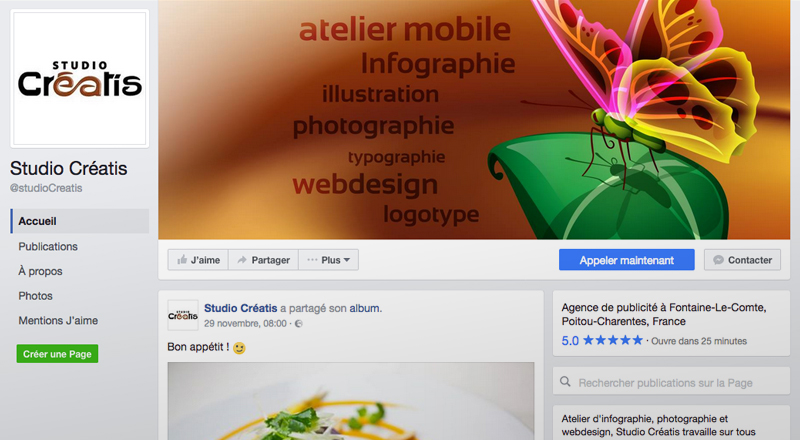Expand the Plus dropdown arrow
The height and width of the screenshot is (440, 800).
pyautogui.click(x=347, y=260)
